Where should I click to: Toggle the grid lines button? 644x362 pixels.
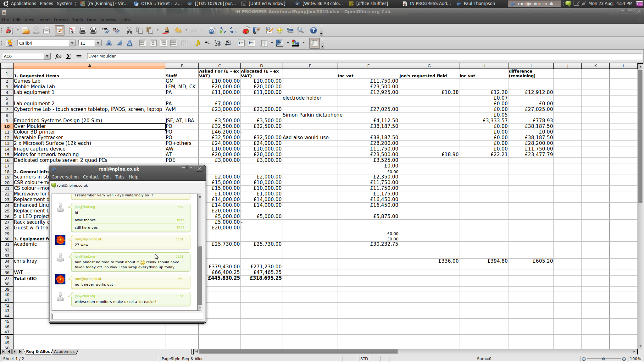click(314, 43)
